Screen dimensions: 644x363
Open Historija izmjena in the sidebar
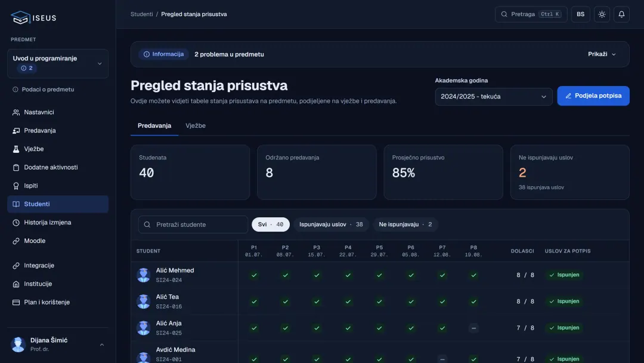click(58, 223)
